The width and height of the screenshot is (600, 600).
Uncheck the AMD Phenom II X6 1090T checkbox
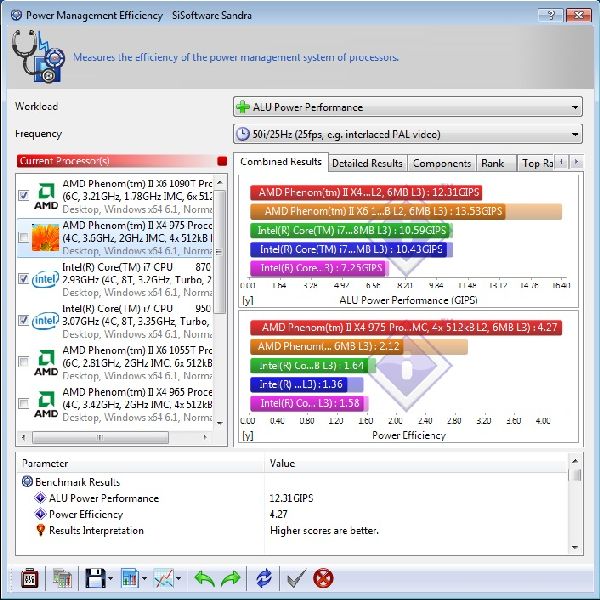[23, 196]
